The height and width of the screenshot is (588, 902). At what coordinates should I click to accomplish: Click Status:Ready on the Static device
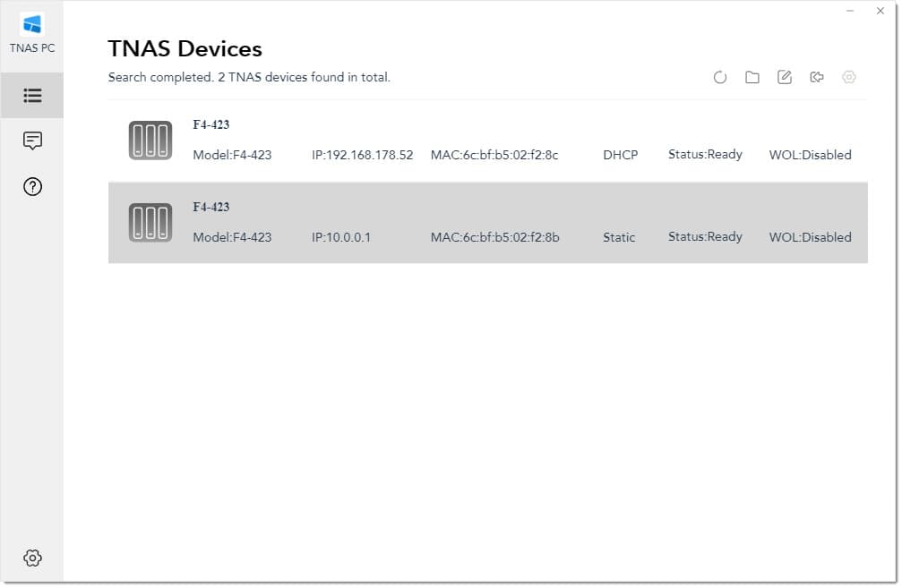coord(705,237)
